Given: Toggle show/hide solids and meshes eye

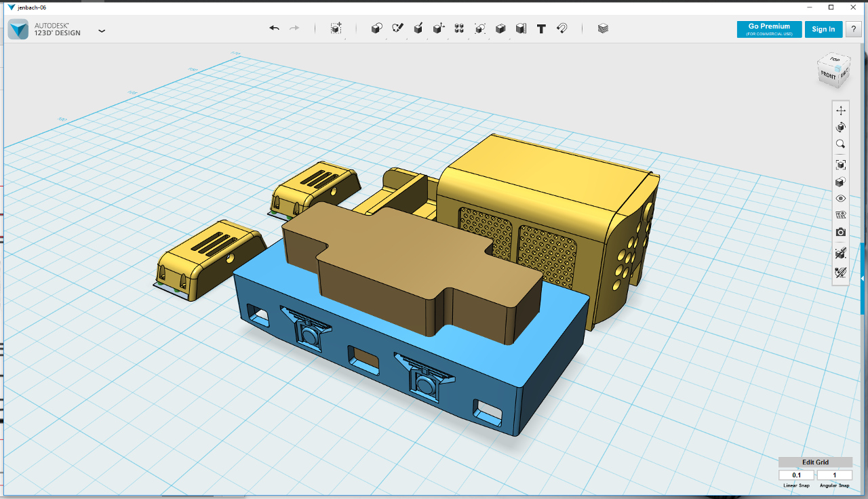Looking at the screenshot, I should point(841,199).
